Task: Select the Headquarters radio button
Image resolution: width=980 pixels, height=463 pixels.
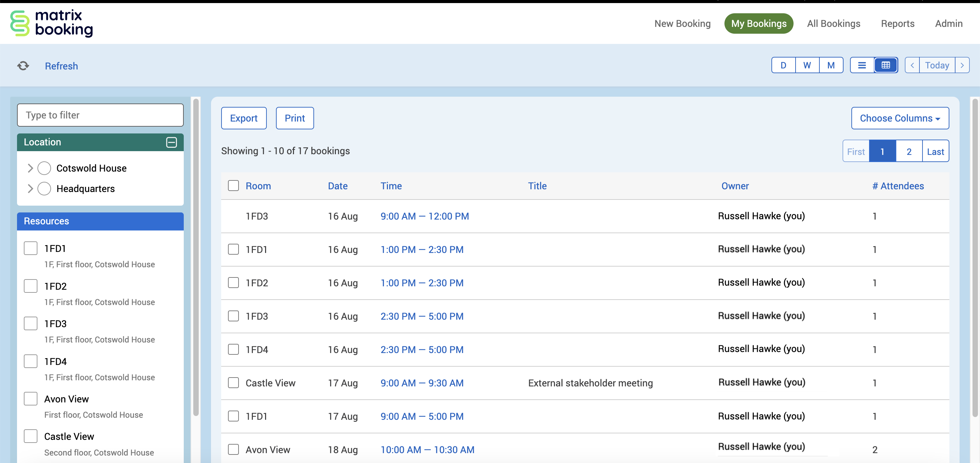Action: click(44, 189)
